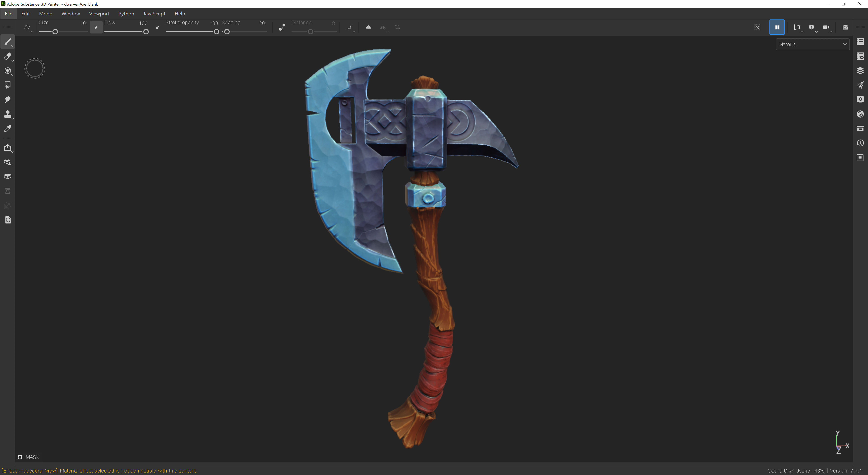Viewport: 868px width, 475px height.
Task: Toggle lazy mouse option
Action: pos(282,27)
